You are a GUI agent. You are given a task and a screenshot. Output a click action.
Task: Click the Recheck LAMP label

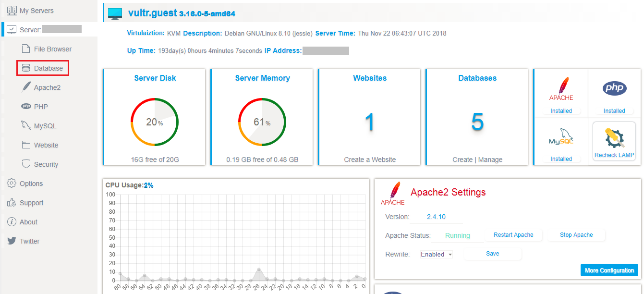click(x=614, y=155)
